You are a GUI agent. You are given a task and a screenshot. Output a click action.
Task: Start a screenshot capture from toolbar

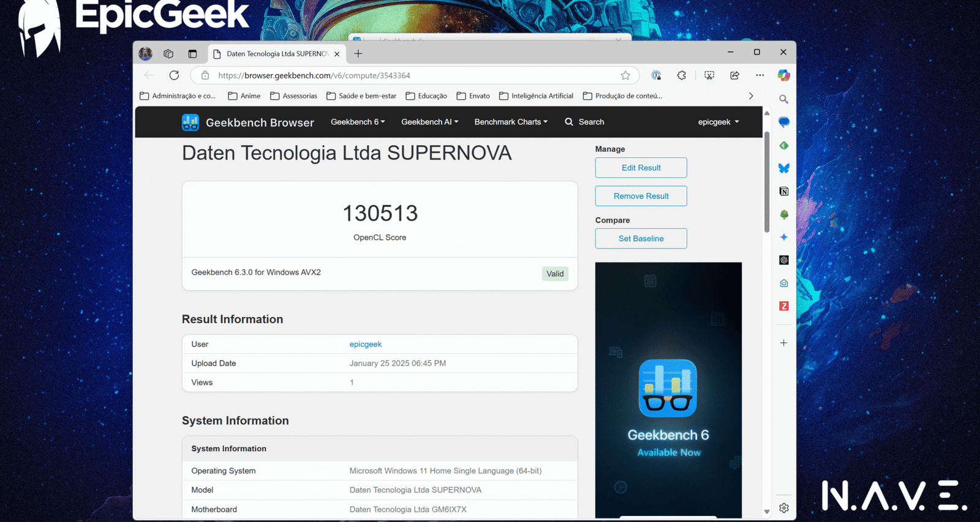tap(709, 75)
